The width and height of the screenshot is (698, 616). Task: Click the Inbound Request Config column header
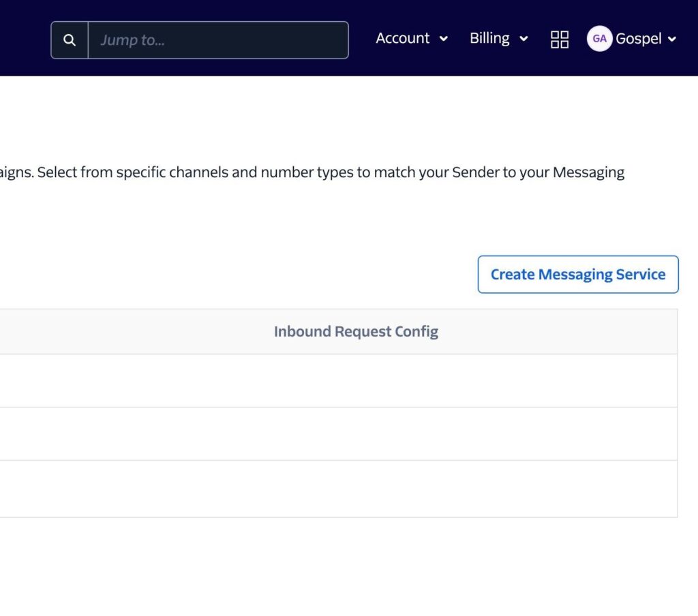[x=356, y=332]
